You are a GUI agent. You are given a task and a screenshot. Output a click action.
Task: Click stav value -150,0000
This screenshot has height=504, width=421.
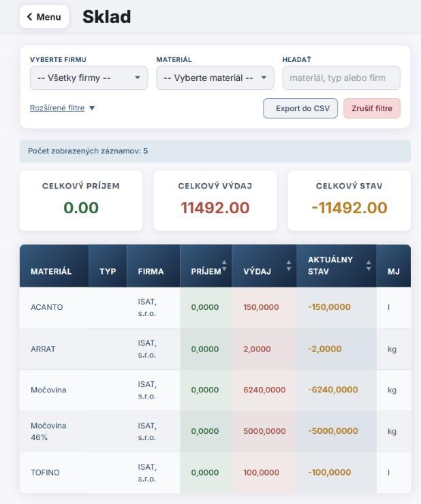coord(329,307)
